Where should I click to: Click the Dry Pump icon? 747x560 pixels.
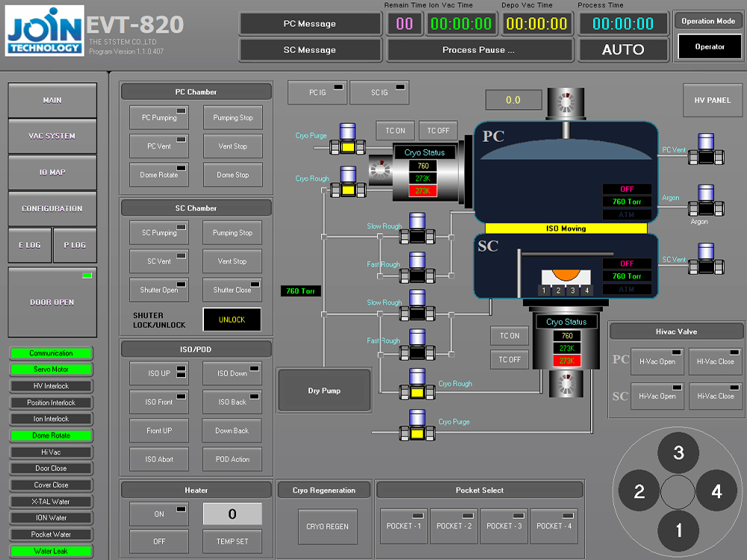tap(323, 390)
